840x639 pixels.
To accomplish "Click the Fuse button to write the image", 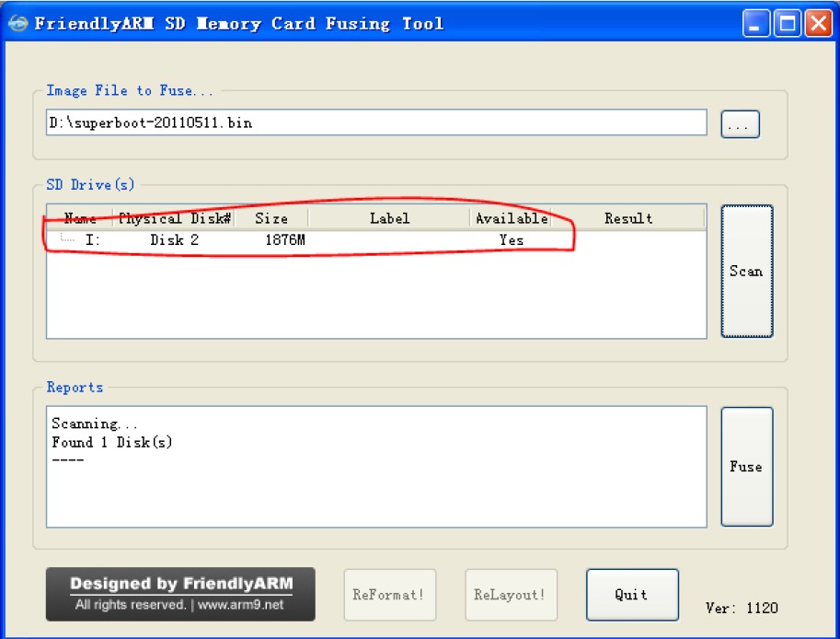I will click(x=745, y=467).
